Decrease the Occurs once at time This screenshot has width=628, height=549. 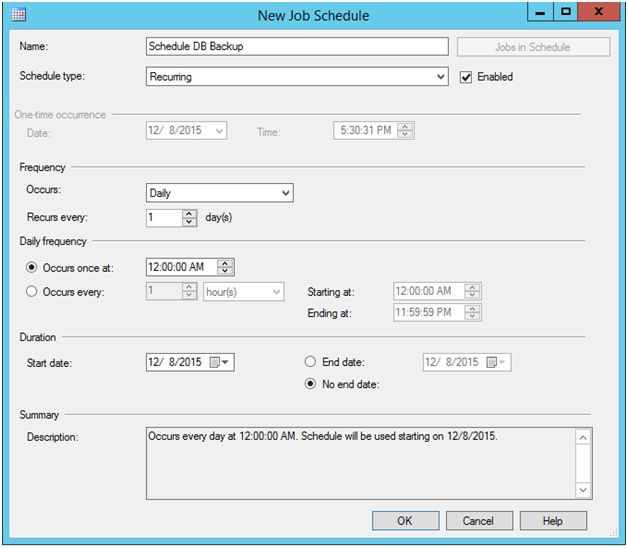[x=225, y=271]
